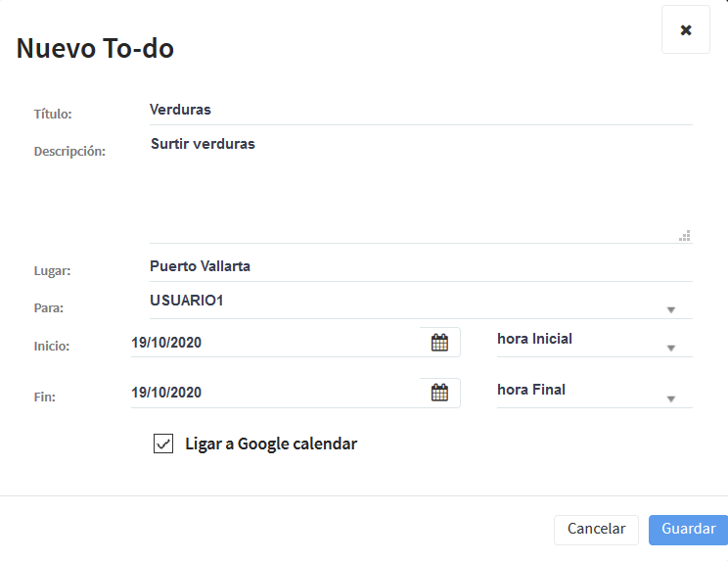728x561 pixels.
Task: Click the Ligar a Google calendar label
Action: (271, 444)
